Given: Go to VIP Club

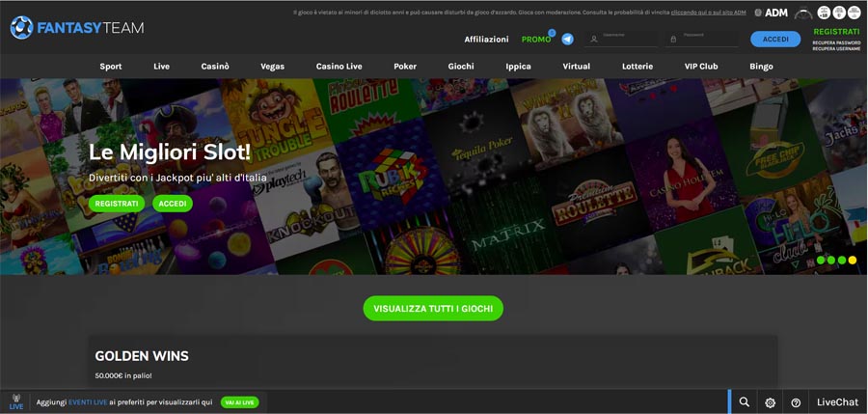Looking at the screenshot, I should [701, 67].
